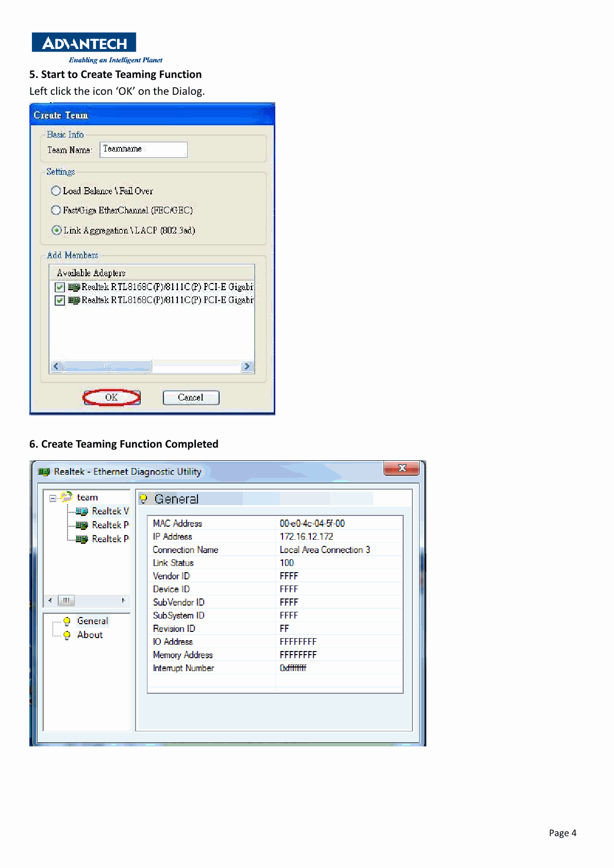Screen dimensions: 614x868
Task: Click the Memory Address row label
Action: [x=183, y=655]
